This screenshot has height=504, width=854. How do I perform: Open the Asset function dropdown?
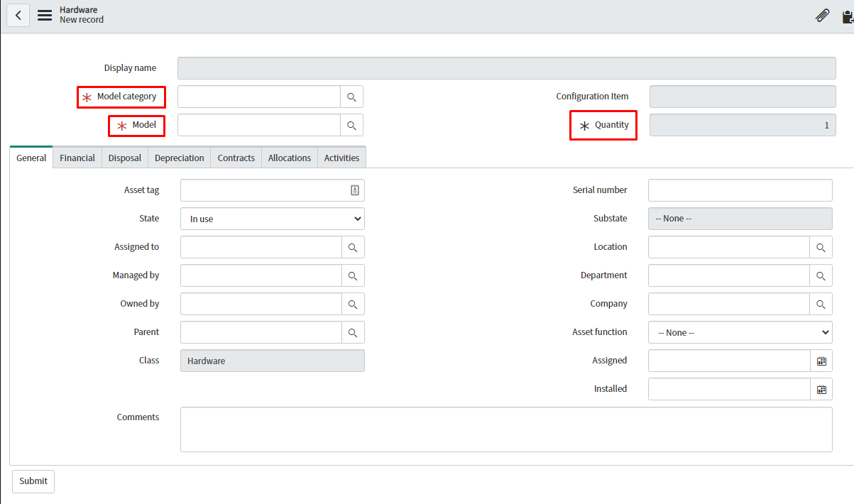pyautogui.click(x=740, y=332)
